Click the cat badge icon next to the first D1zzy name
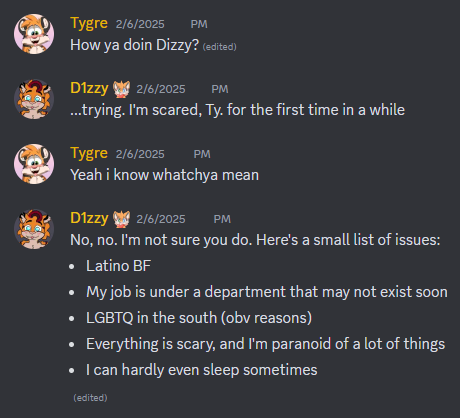460x418 pixels. pos(122,89)
